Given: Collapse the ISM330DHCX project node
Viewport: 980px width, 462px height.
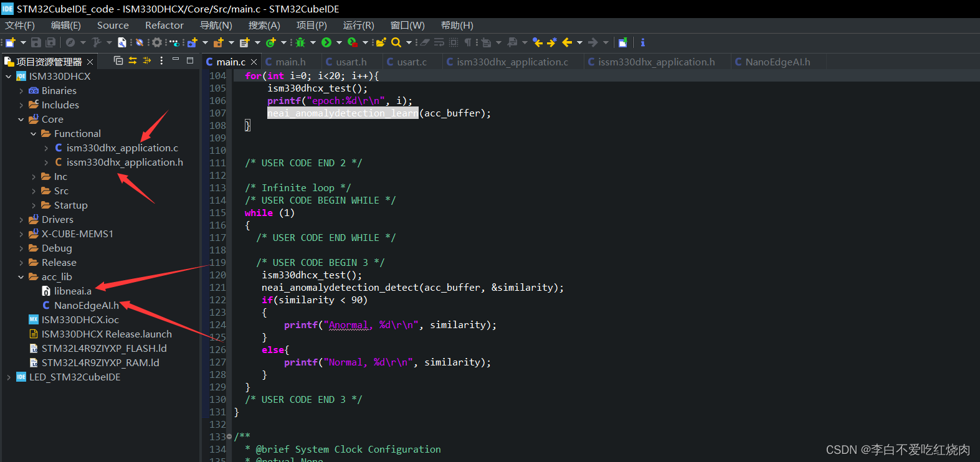Looking at the screenshot, I should click(x=8, y=77).
